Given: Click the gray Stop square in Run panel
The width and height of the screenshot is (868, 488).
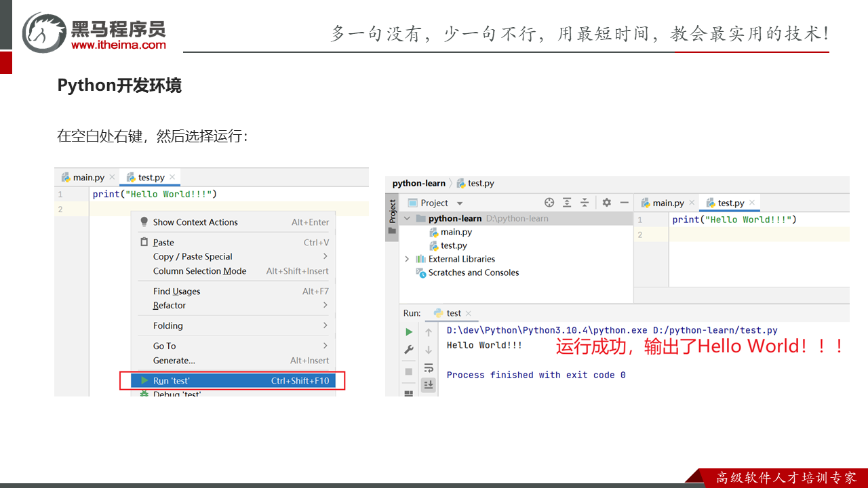Looking at the screenshot, I should (409, 371).
